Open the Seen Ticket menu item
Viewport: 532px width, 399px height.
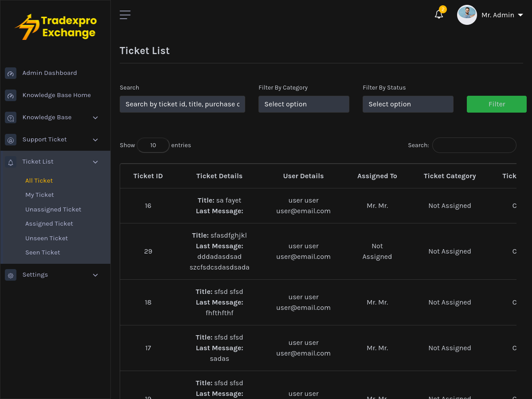(x=43, y=252)
